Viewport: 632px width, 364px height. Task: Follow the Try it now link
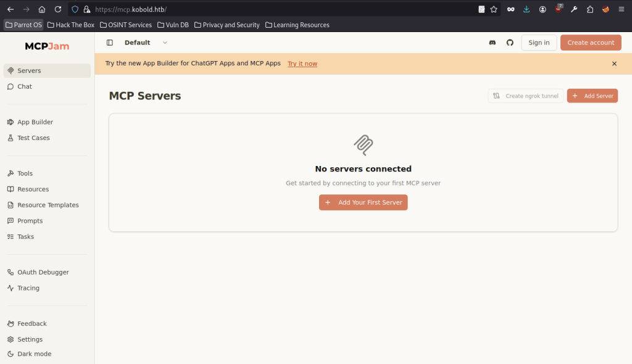click(x=302, y=64)
